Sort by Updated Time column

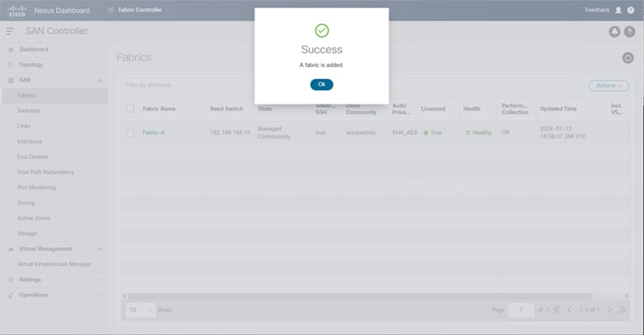[x=559, y=109]
